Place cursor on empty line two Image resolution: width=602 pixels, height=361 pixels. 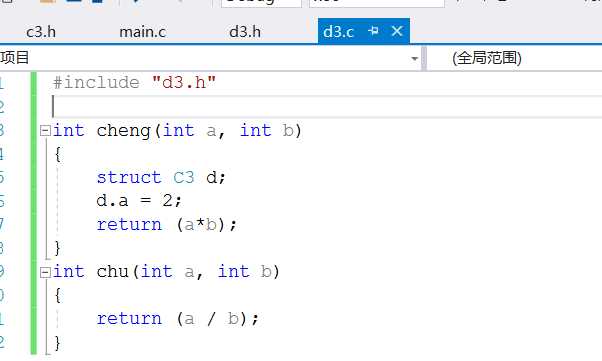click(x=326, y=106)
